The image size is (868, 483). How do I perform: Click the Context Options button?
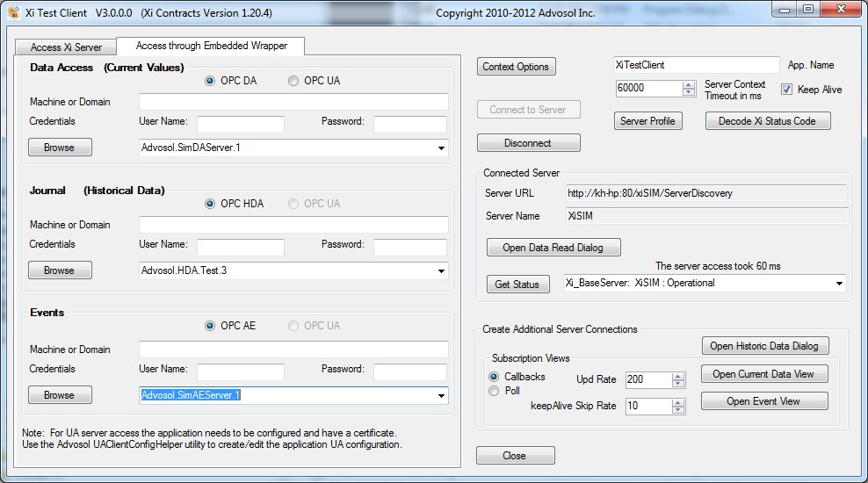pyautogui.click(x=516, y=67)
